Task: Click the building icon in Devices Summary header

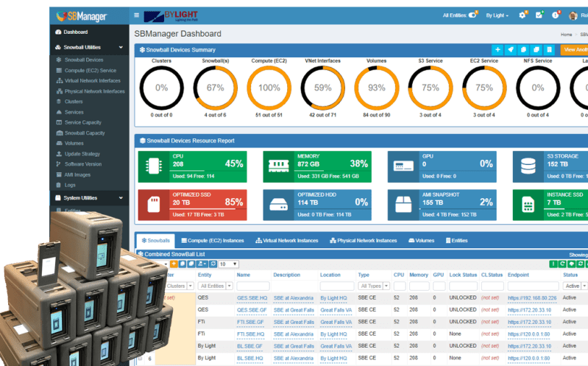Action: click(549, 49)
